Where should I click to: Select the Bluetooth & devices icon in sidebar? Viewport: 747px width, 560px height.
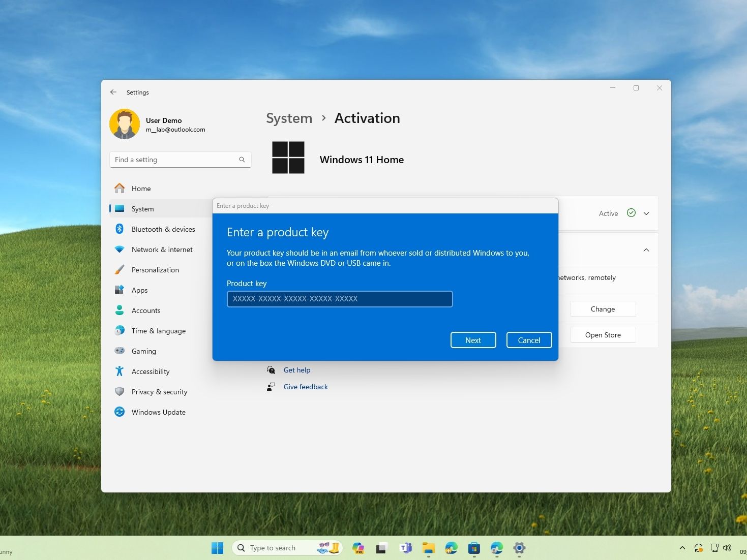tap(119, 229)
